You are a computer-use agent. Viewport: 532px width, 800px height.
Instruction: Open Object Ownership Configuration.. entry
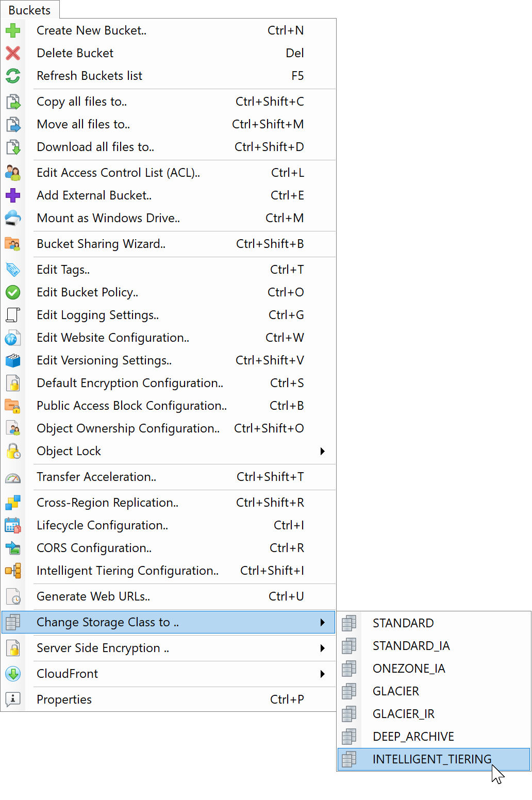(169, 428)
